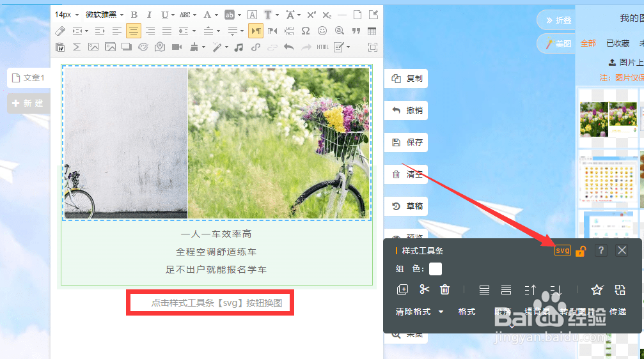
Task: Click the 撤销 undo button
Action: coord(406,111)
